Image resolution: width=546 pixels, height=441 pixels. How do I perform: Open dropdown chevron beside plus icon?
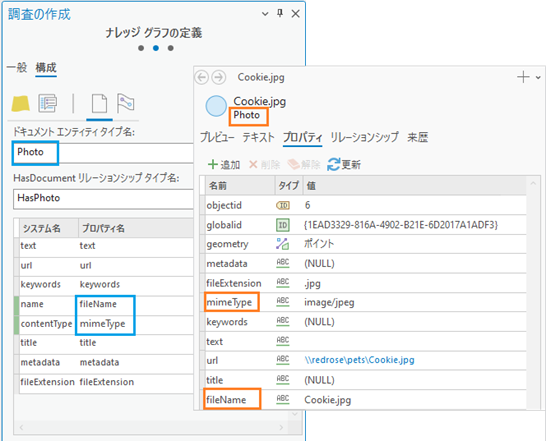pyautogui.click(x=538, y=78)
